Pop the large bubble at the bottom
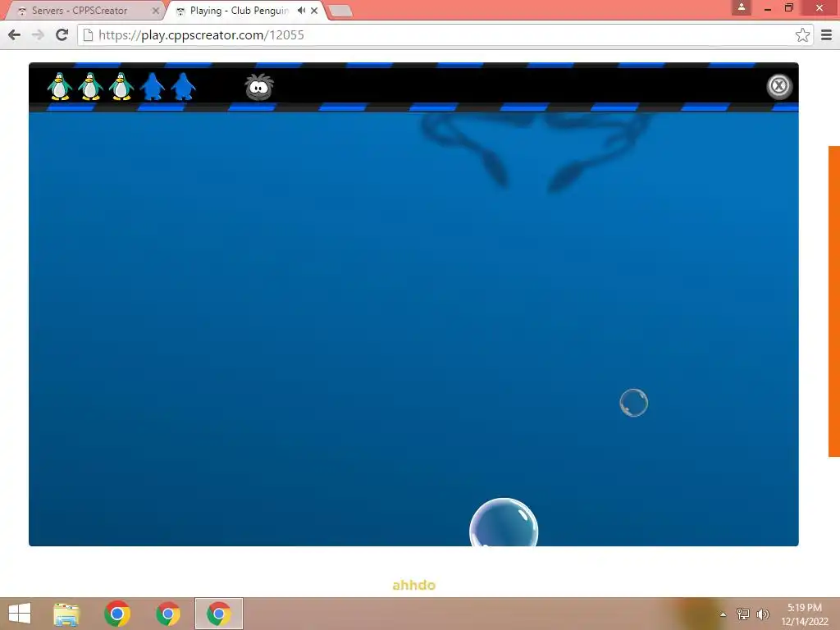Viewport: 840px width, 630px height. (504, 523)
